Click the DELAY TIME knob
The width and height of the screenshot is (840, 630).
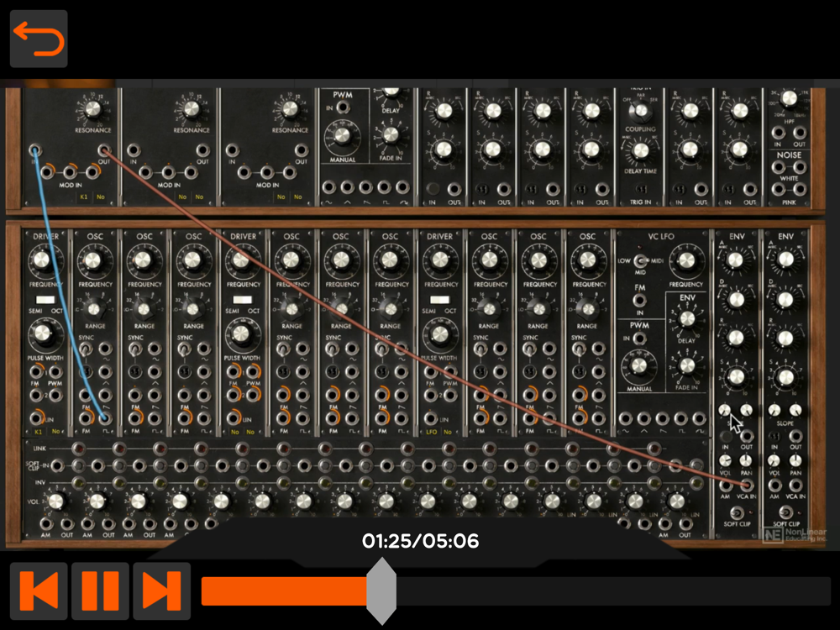point(640,151)
